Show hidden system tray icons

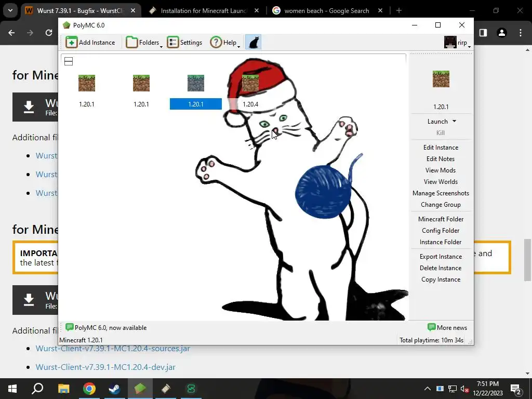428,389
